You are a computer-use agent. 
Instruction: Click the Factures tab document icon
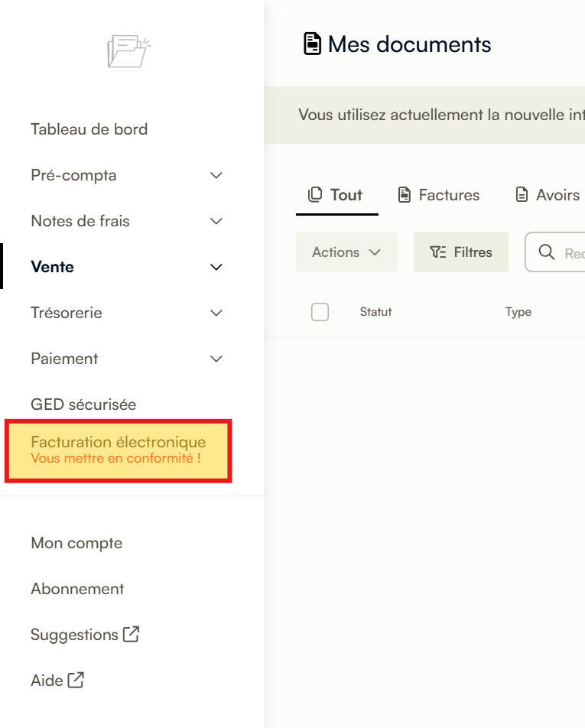pyautogui.click(x=405, y=194)
